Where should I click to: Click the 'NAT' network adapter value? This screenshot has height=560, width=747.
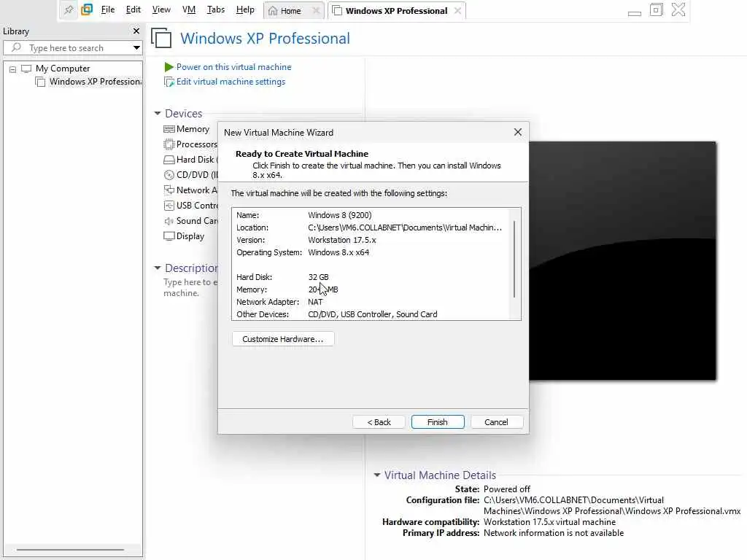pos(315,302)
